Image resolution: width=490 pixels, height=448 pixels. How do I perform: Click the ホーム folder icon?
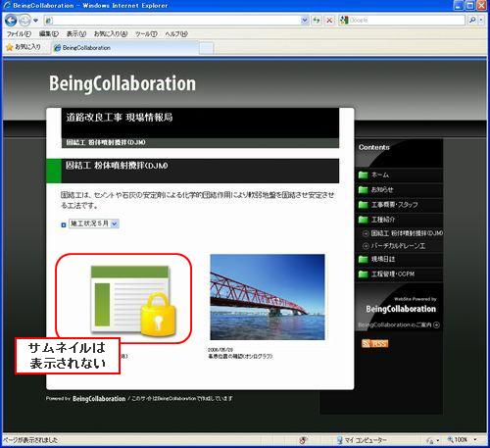click(x=364, y=175)
